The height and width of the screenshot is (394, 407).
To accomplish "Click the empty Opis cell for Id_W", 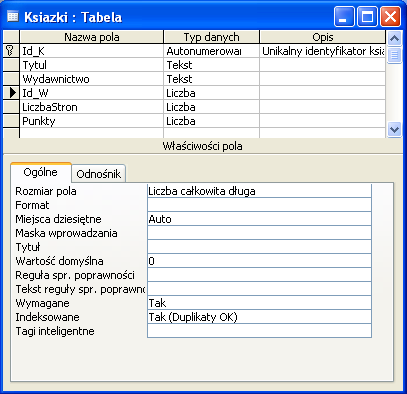I will point(323,93).
